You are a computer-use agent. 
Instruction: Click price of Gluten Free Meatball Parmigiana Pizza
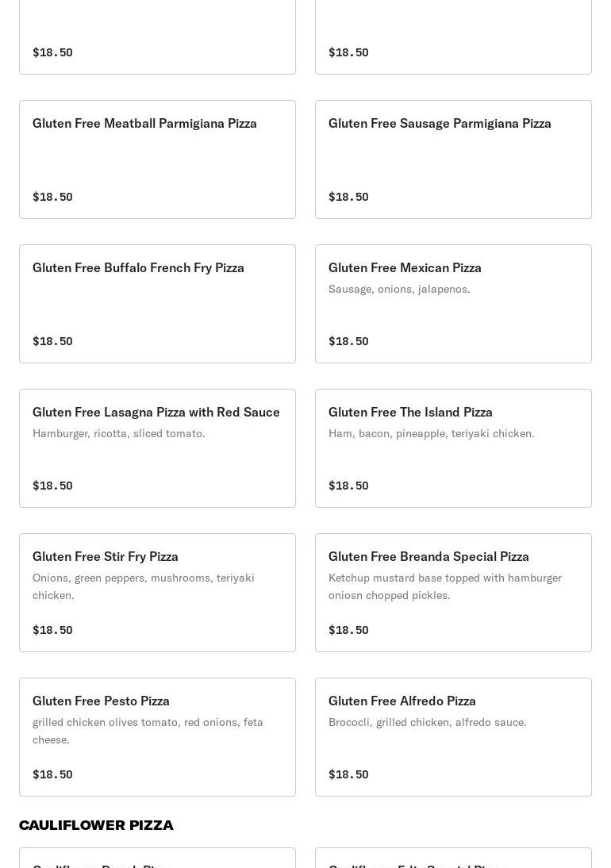(x=52, y=198)
